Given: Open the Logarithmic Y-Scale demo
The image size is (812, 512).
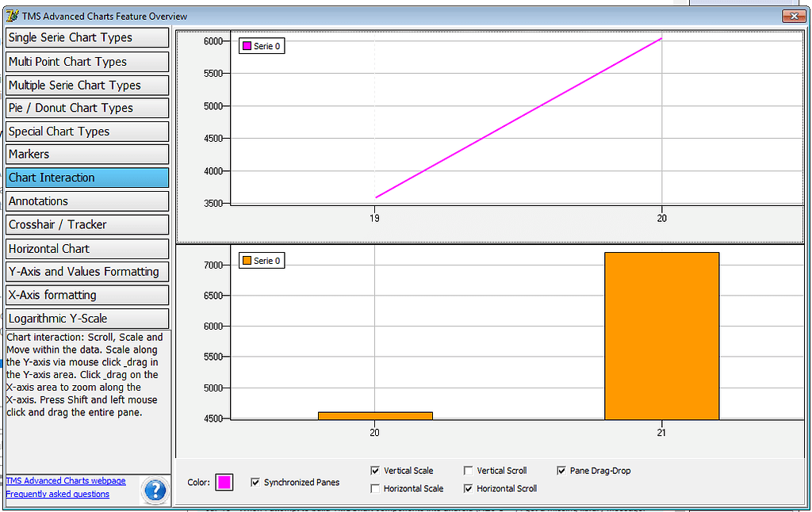Looking at the screenshot, I should click(x=87, y=317).
